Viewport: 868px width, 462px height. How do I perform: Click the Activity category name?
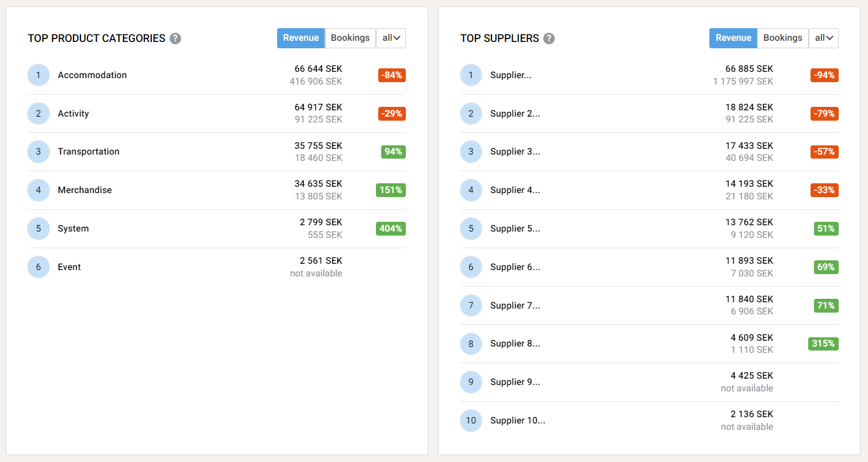pyautogui.click(x=73, y=114)
